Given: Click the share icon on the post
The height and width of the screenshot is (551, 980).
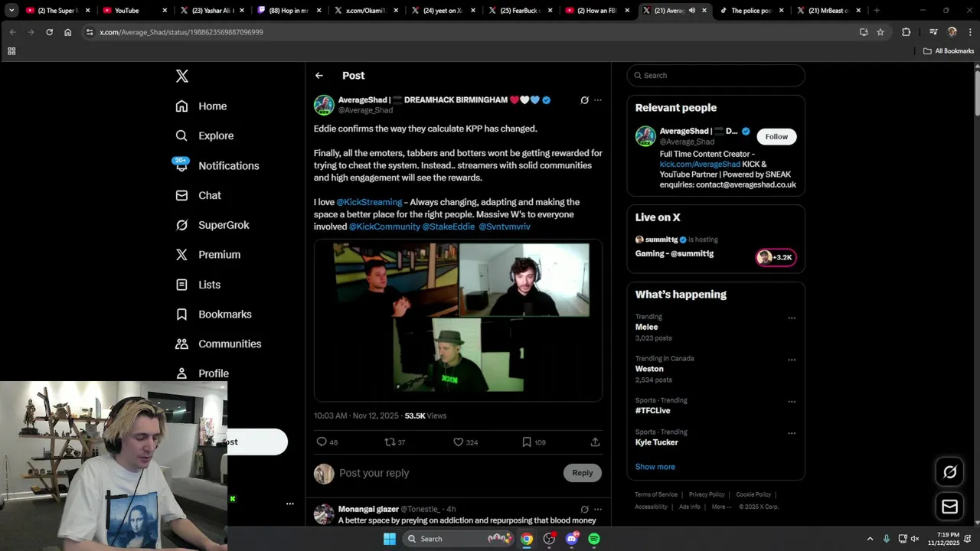Looking at the screenshot, I should 595,442.
